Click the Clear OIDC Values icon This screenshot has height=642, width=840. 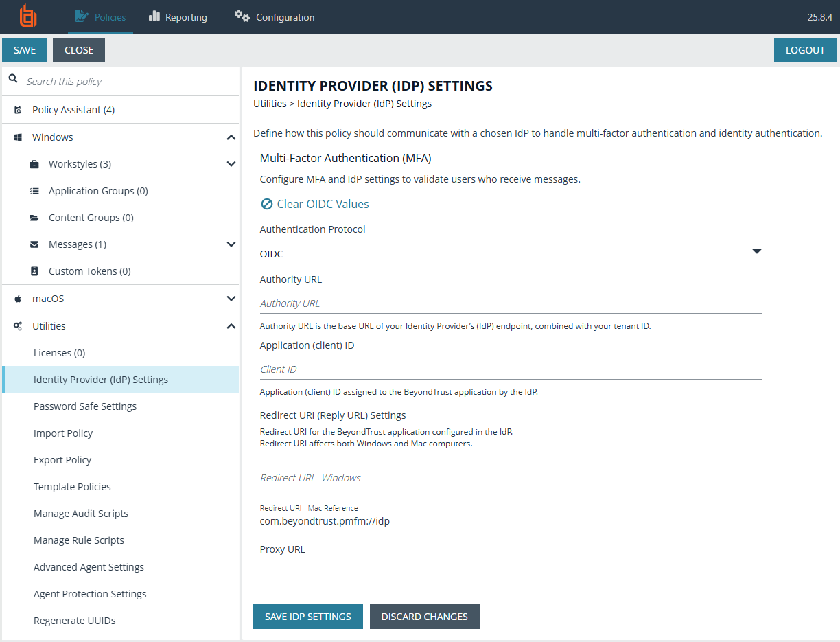(x=266, y=203)
